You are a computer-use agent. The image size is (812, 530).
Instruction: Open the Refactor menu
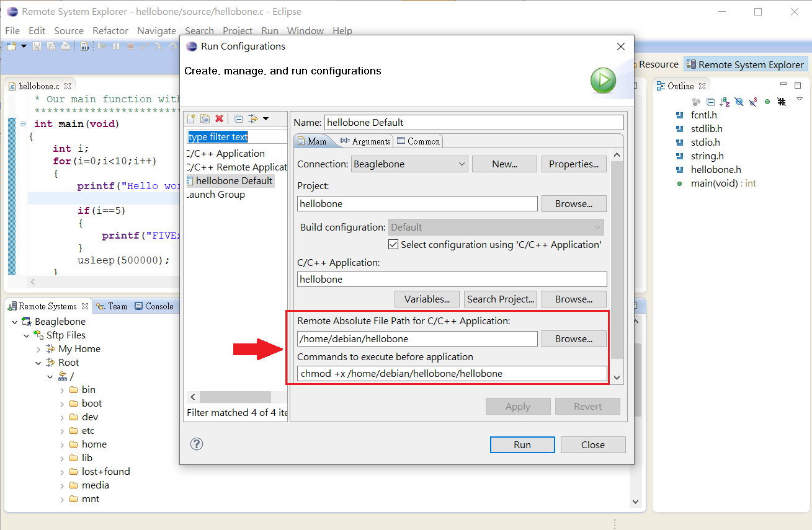tap(110, 30)
